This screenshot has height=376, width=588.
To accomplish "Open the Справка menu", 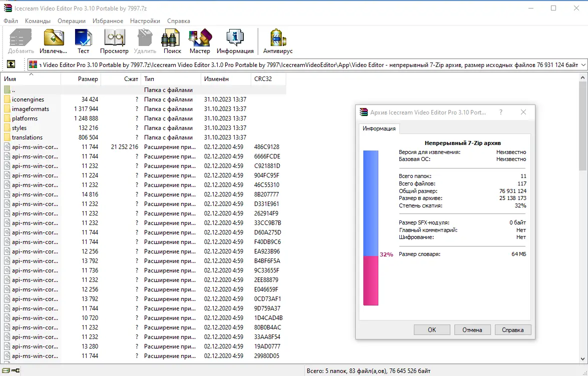I will (179, 21).
